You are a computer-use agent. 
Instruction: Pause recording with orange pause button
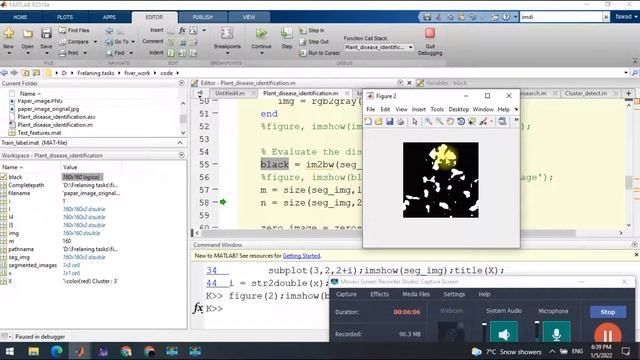tap(607, 334)
